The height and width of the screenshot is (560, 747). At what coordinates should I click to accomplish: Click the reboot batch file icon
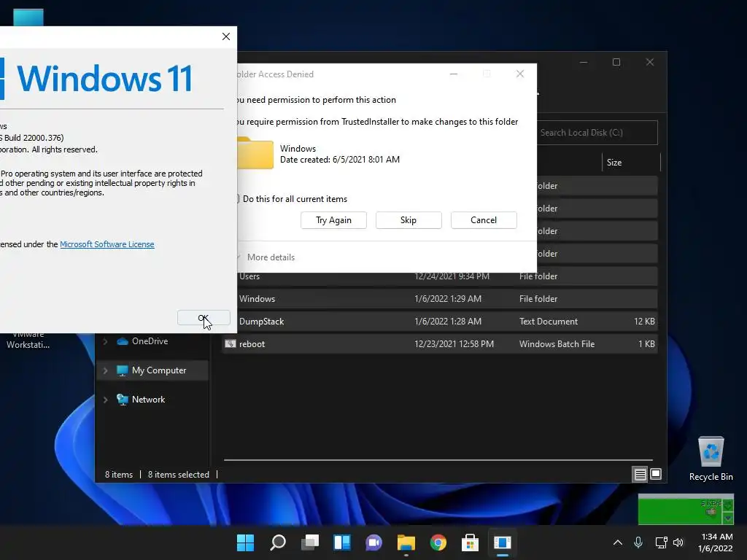click(x=231, y=344)
